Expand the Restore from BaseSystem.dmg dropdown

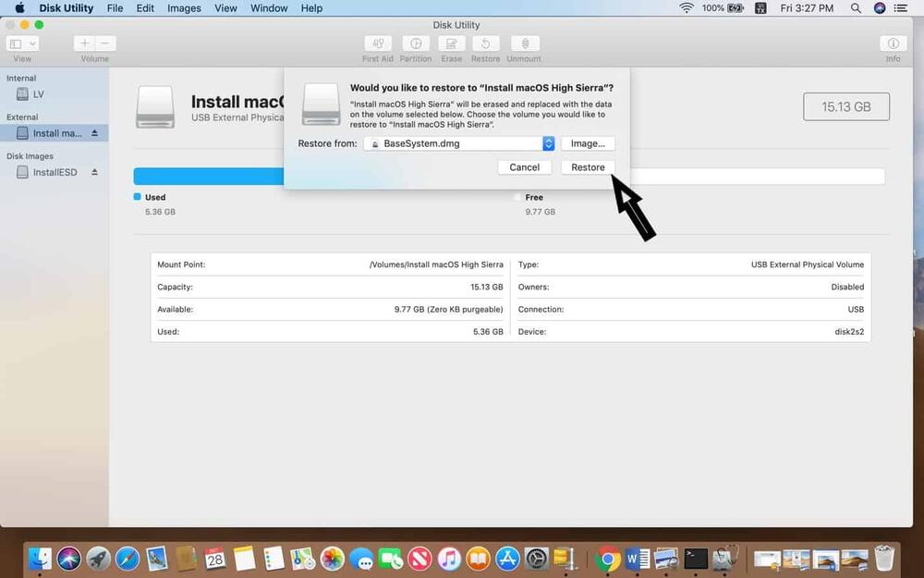coord(548,143)
